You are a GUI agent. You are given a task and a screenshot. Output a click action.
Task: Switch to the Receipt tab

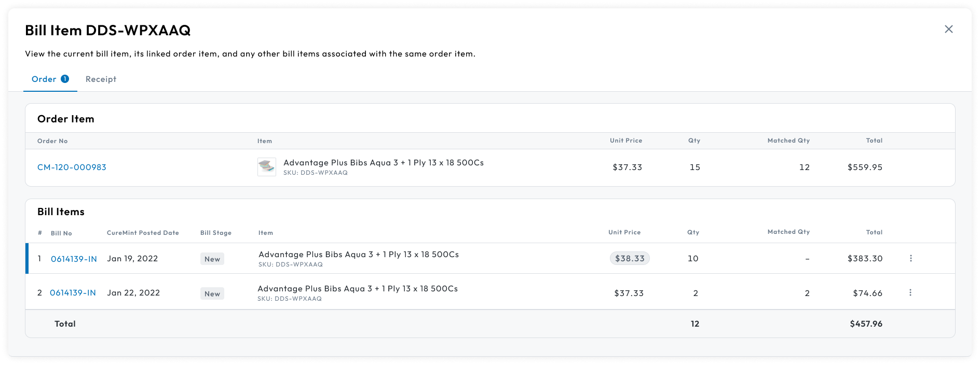(x=101, y=79)
